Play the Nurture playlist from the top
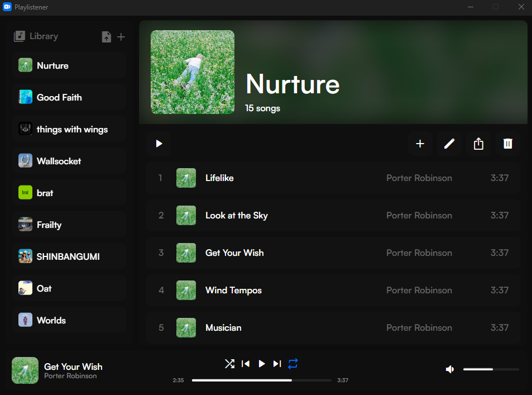Viewport: 532px width, 395px height. (159, 144)
